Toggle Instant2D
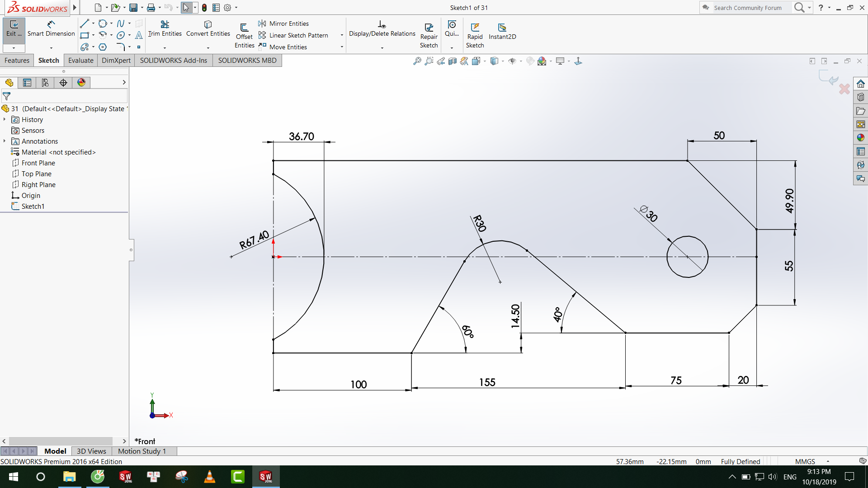Image resolution: width=868 pixels, height=488 pixels. pos(502,32)
